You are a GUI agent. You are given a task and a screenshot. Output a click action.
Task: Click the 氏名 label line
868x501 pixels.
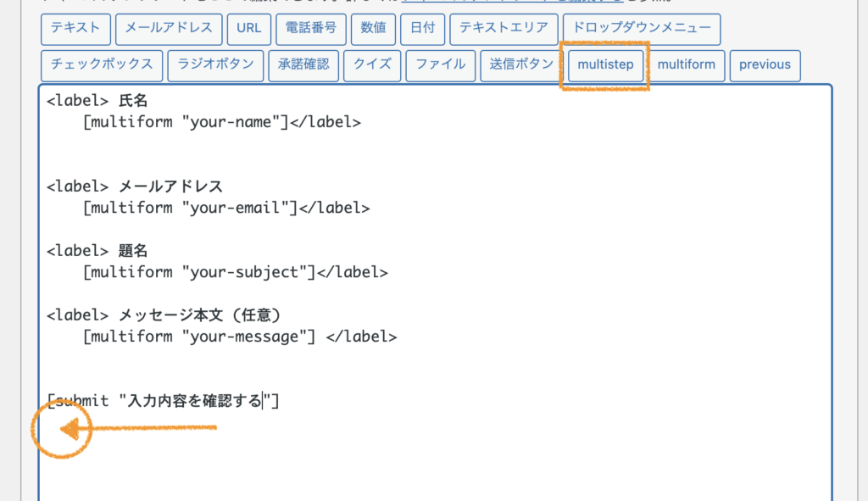point(97,101)
